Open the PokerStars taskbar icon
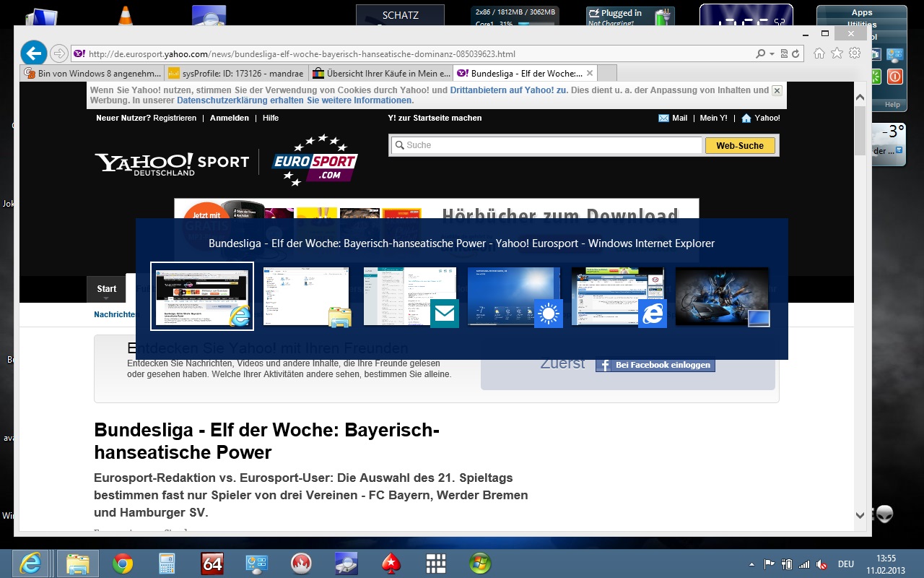924x578 pixels. (391, 564)
